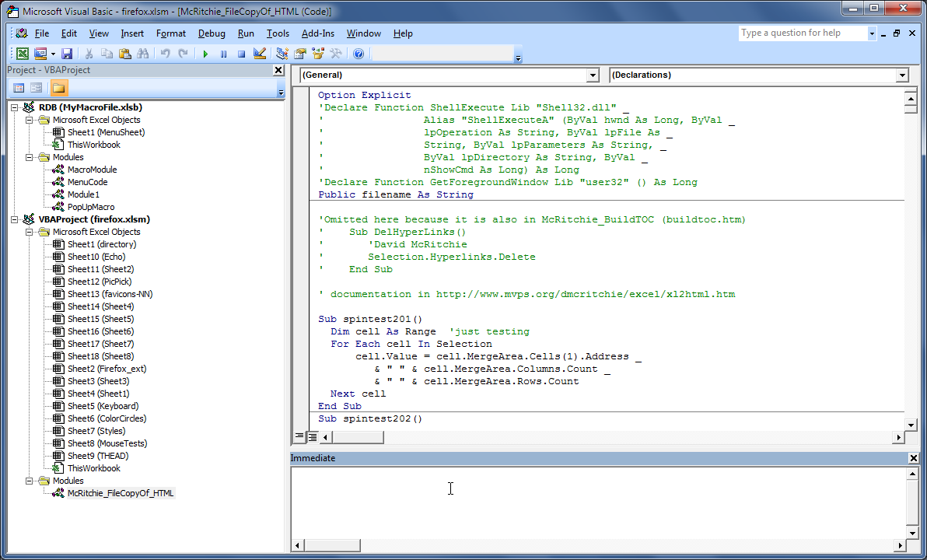The width and height of the screenshot is (927, 560).
Task: Click the Undo arrow icon
Action: pos(165,54)
